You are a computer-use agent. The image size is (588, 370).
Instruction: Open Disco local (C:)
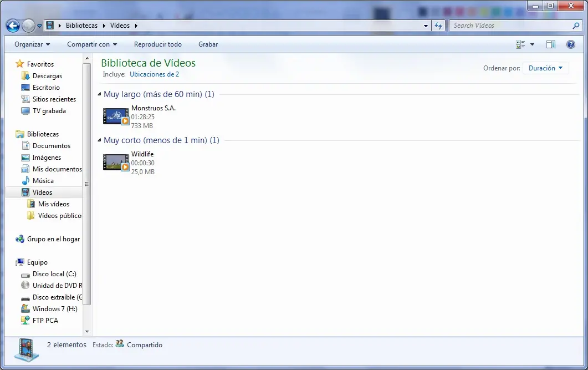[54, 274]
